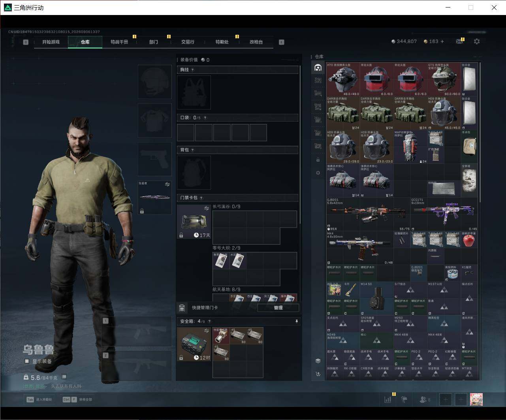Open the settings gear in the top bar
The height and width of the screenshot is (420, 506).
(477, 41)
